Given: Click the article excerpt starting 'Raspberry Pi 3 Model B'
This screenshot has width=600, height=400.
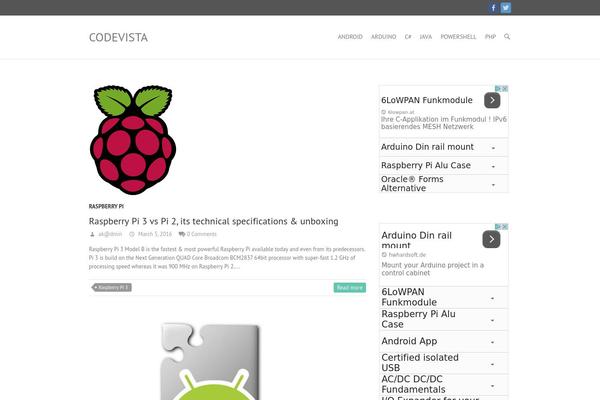Looking at the screenshot, I should [x=227, y=258].
